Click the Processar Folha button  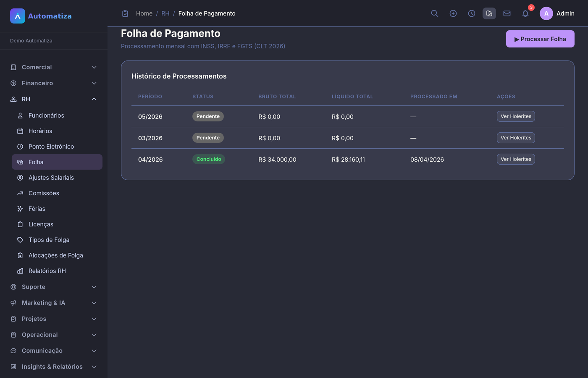coord(540,39)
